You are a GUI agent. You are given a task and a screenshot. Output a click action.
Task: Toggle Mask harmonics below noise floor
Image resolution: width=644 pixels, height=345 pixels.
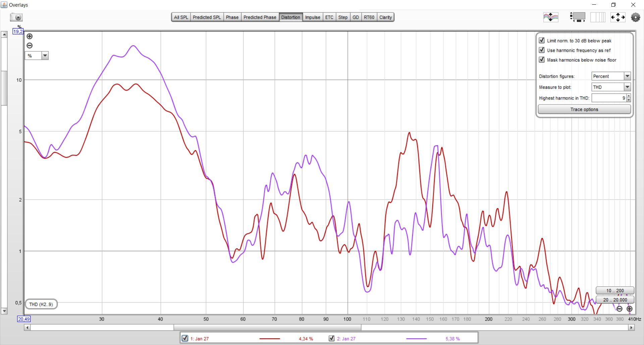(542, 60)
